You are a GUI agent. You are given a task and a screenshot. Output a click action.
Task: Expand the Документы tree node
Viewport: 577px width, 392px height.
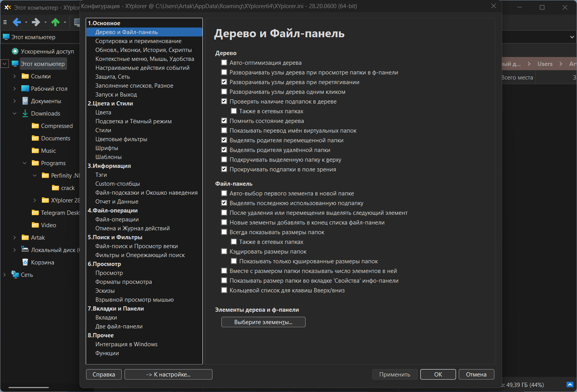point(15,101)
